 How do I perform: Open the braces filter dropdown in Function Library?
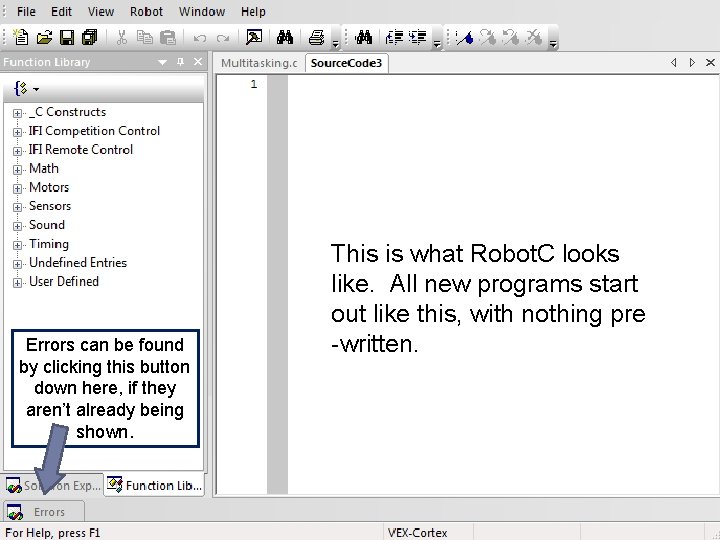point(26,88)
